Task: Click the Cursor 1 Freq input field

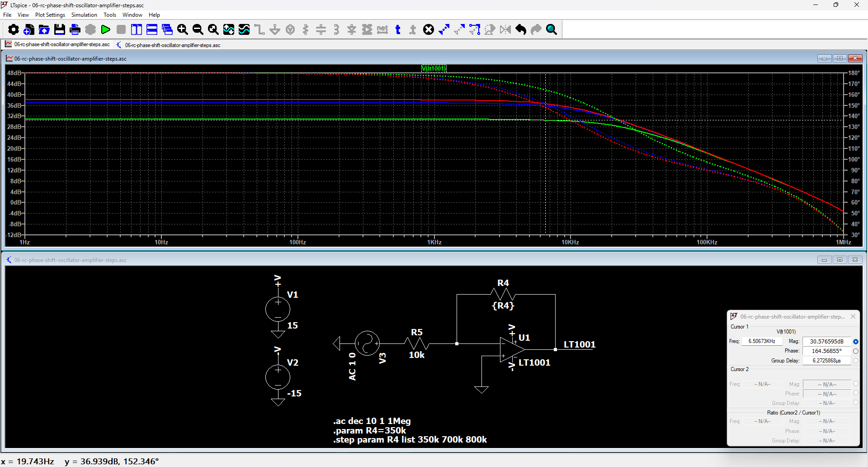Action: click(x=762, y=342)
